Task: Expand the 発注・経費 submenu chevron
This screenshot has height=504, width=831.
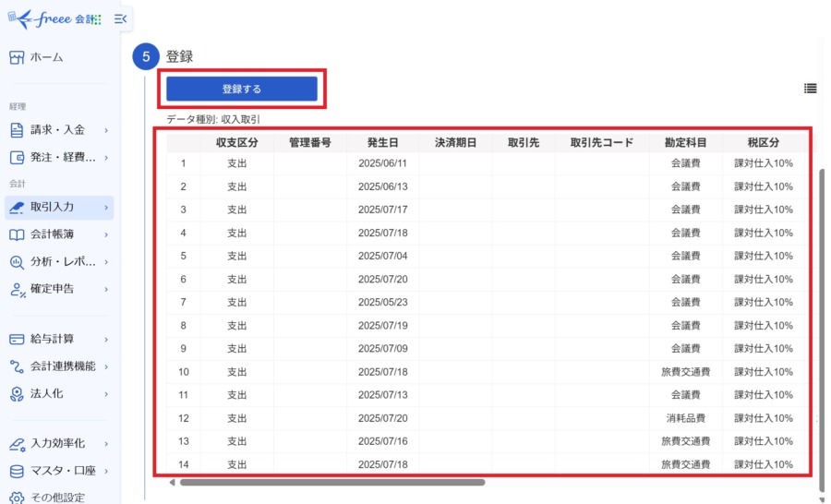Action: coord(106,158)
